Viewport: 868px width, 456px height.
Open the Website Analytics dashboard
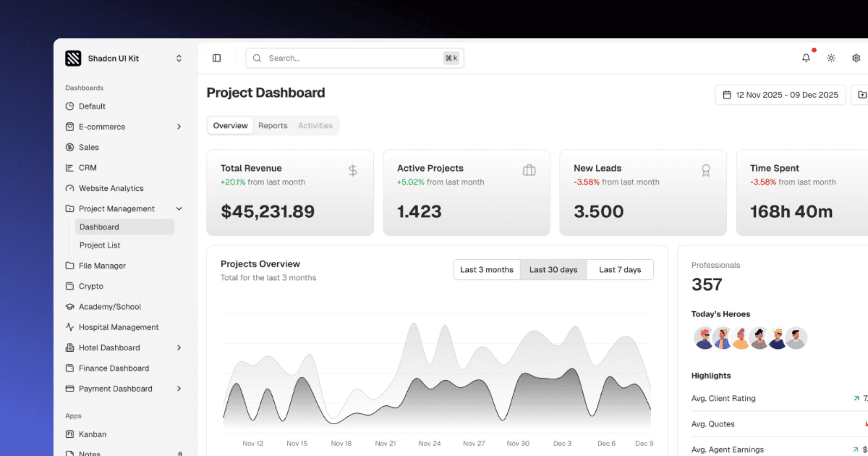pos(111,188)
